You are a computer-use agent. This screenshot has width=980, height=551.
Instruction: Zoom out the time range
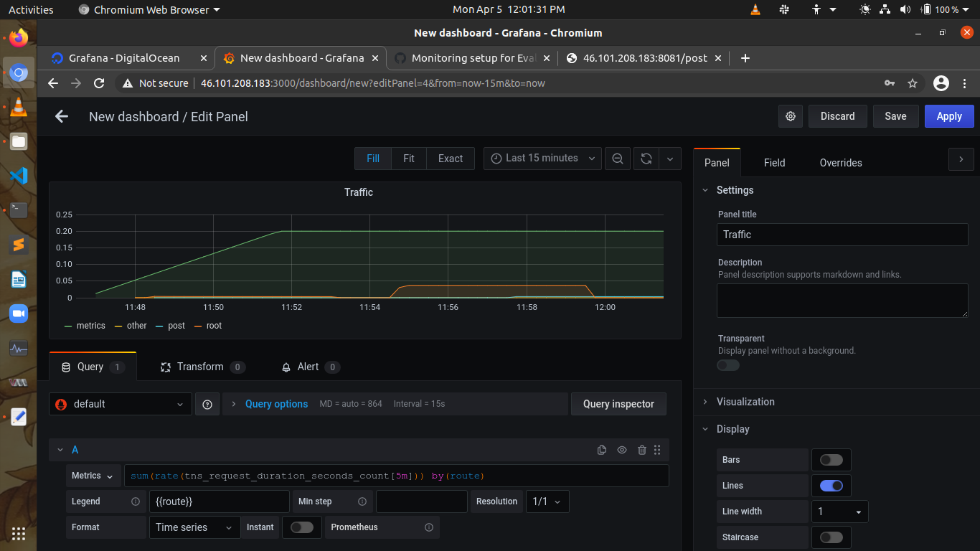pos(617,159)
